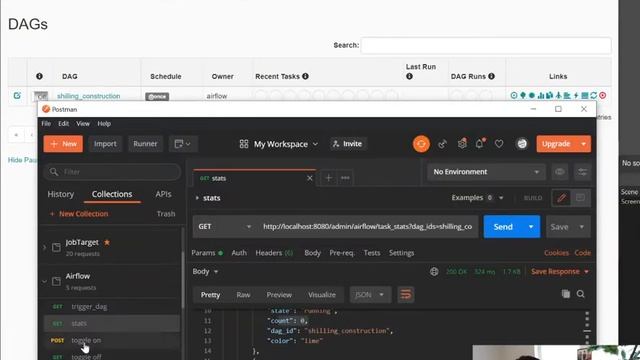Toggle the line wrap icon beside JSON
This screenshot has height=360, width=640.
(x=406, y=295)
